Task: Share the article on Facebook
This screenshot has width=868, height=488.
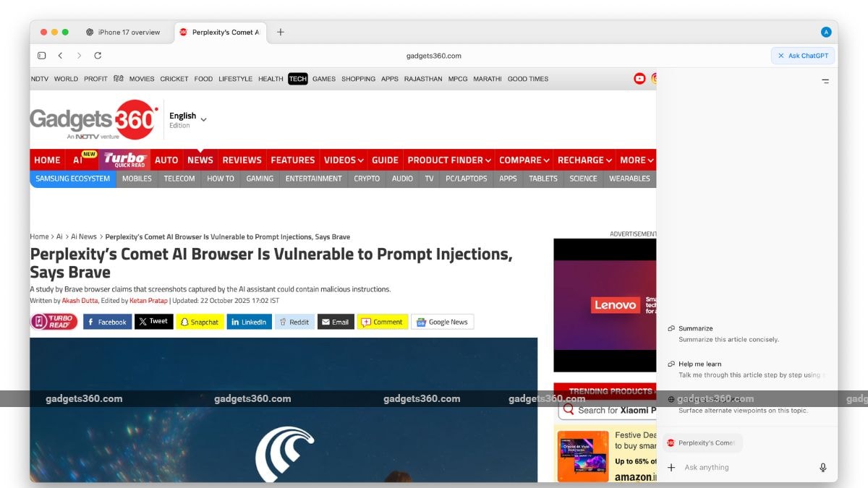Action: coord(107,322)
